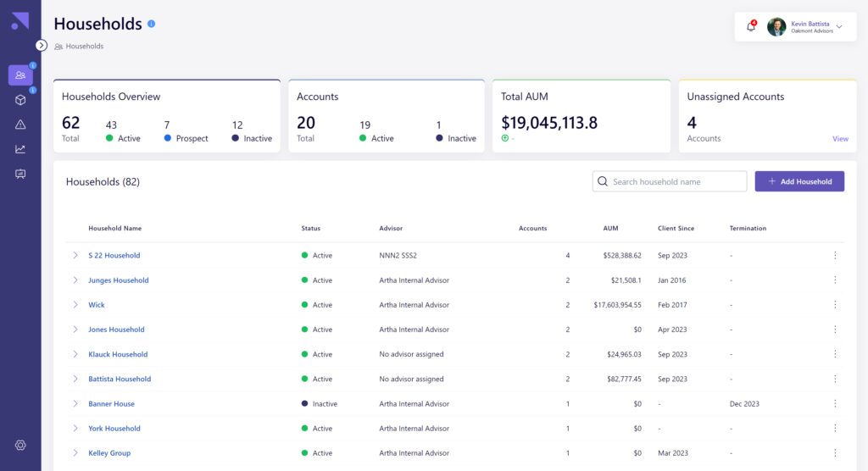
Task: Open the Klauck Household link
Action: (x=118, y=354)
